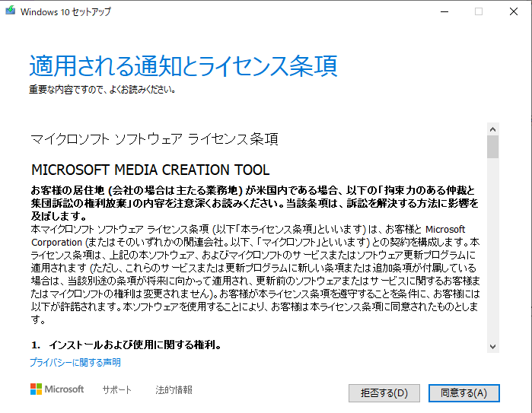Click section heading 1. インストールおよび使用に関する権利

point(126,345)
